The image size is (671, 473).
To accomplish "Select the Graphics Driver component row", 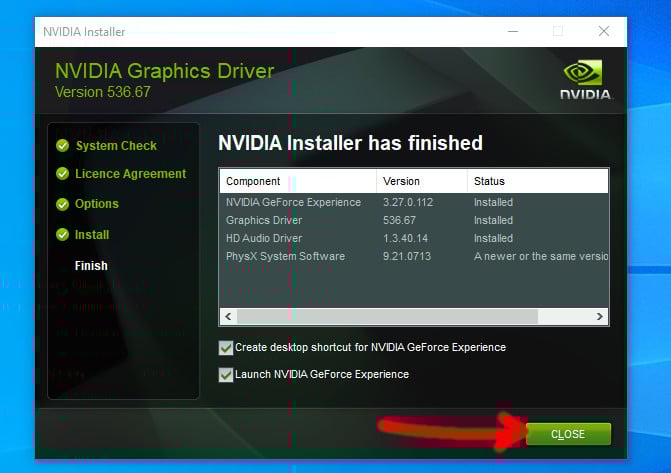I will 414,220.
